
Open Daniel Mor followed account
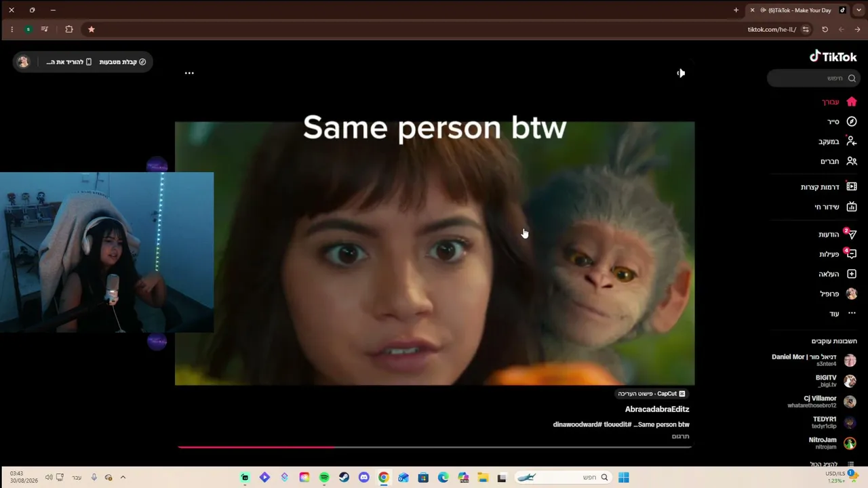point(814,360)
